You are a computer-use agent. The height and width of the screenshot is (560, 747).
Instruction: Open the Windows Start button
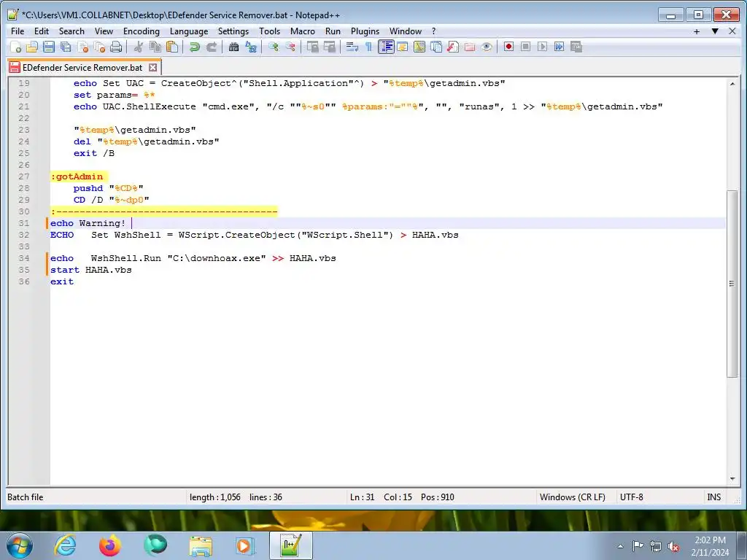click(x=20, y=545)
